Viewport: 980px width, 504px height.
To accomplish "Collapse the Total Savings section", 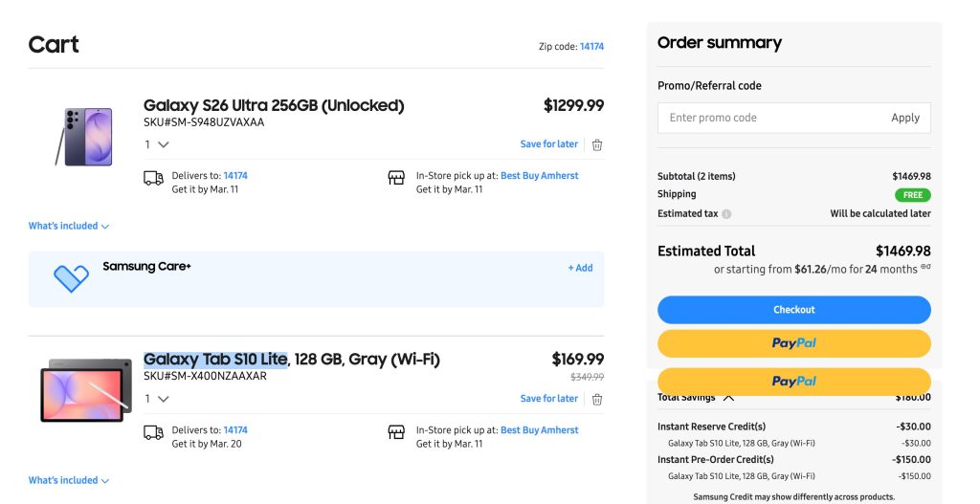I will click(x=728, y=397).
